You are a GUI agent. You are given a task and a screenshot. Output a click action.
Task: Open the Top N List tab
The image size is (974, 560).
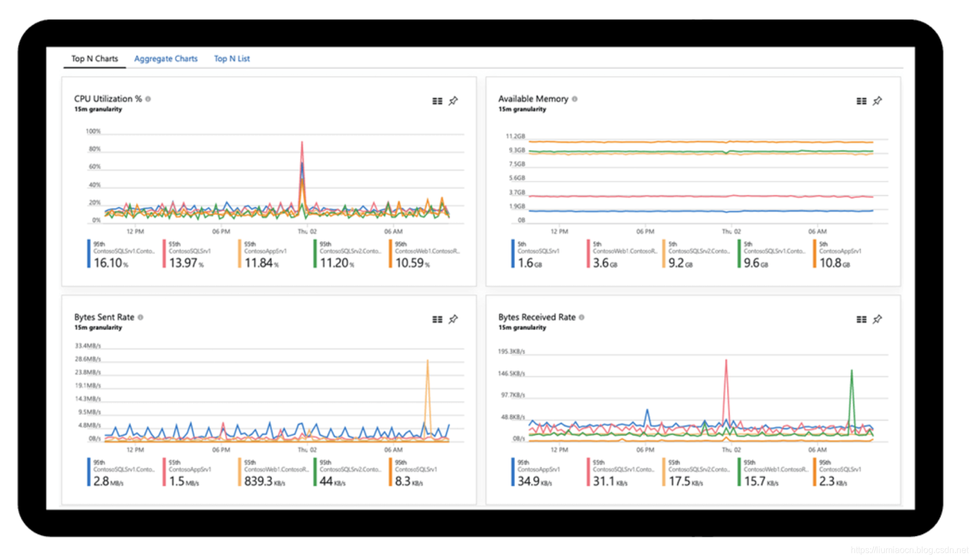click(x=232, y=58)
